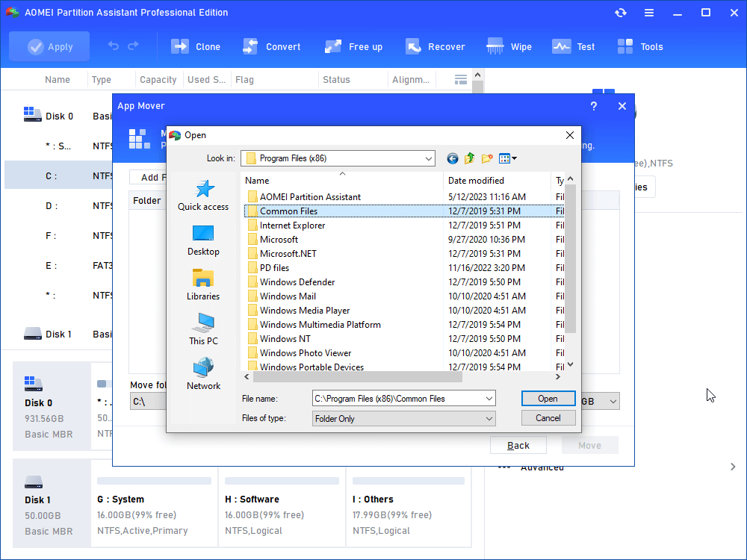
Task: Close the Open dialog
Action: point(570,135)
